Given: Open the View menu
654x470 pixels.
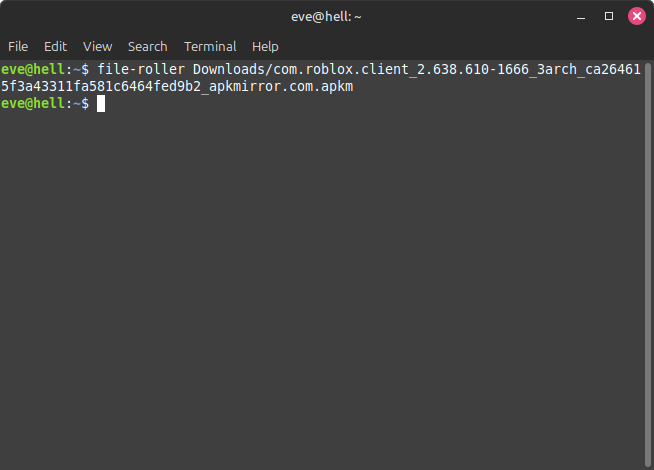Looking at the screenshot, I should 97,46.
